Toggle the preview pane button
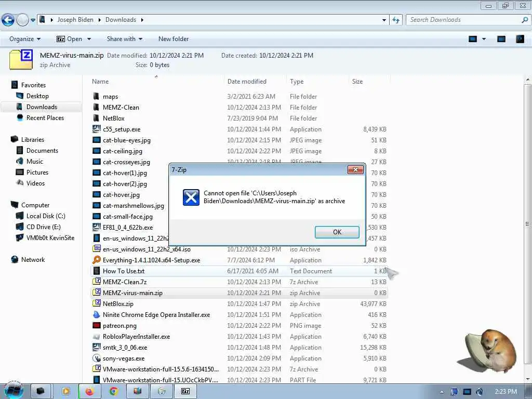532x399 pixels. [501, 39]
